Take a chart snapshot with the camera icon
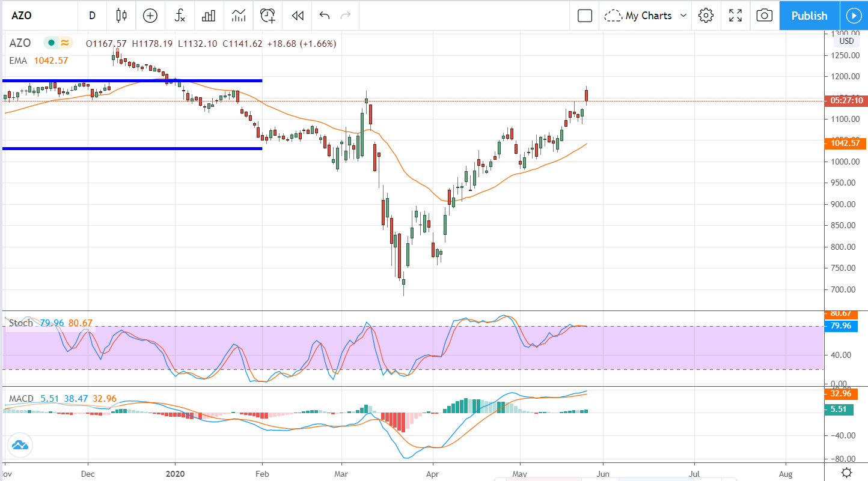868x481 pixels. point(764,16)
